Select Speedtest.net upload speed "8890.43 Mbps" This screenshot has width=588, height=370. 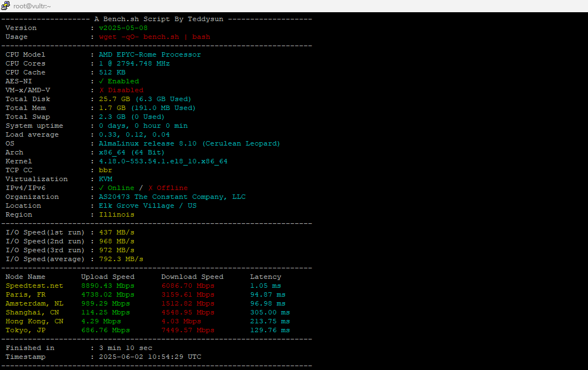coord(108,287)
